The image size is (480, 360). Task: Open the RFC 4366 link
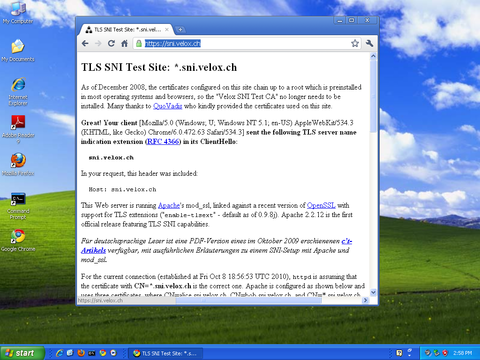(163, 141)
